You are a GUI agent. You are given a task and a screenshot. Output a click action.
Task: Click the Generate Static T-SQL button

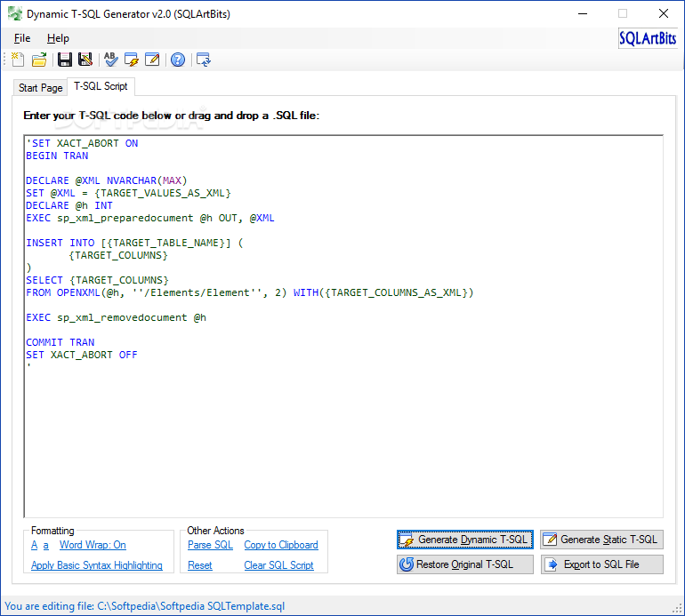[x=602, y=540]
